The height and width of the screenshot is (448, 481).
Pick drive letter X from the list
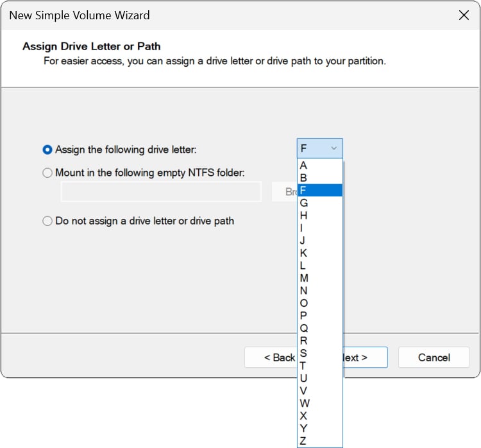click(319, 415)
